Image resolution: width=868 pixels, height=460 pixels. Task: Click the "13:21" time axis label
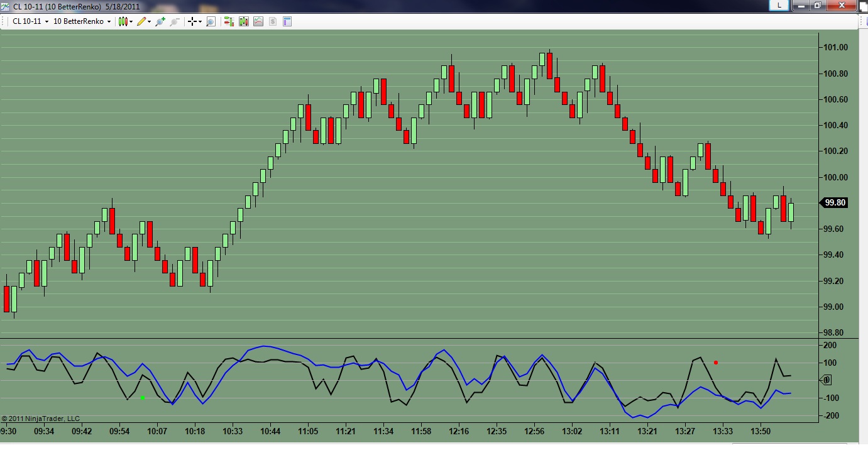647,432
